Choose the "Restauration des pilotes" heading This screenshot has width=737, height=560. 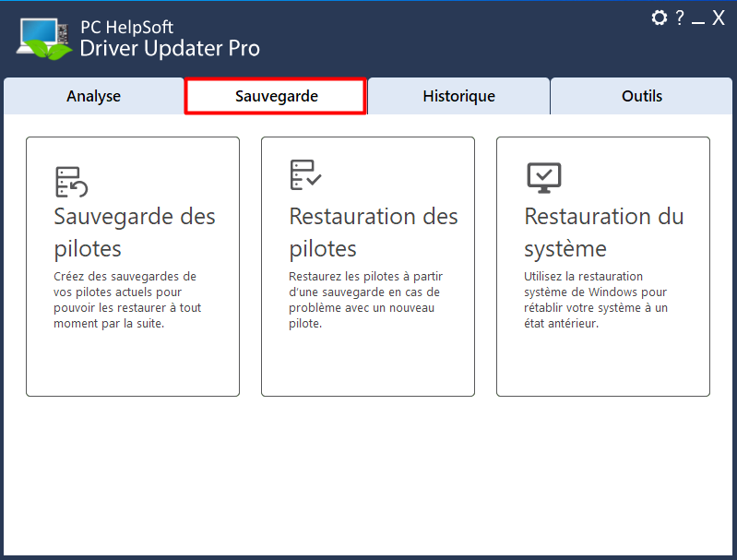(x=374, y=232)
